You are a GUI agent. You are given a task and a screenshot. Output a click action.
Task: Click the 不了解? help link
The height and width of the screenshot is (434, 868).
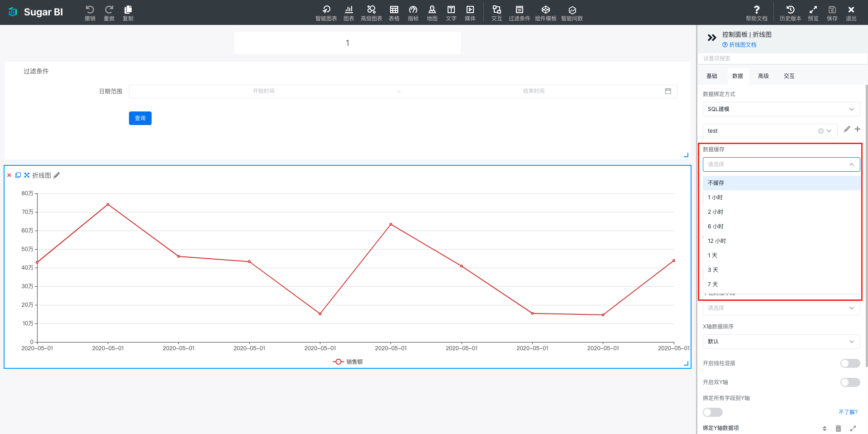(x=848, y=412)
